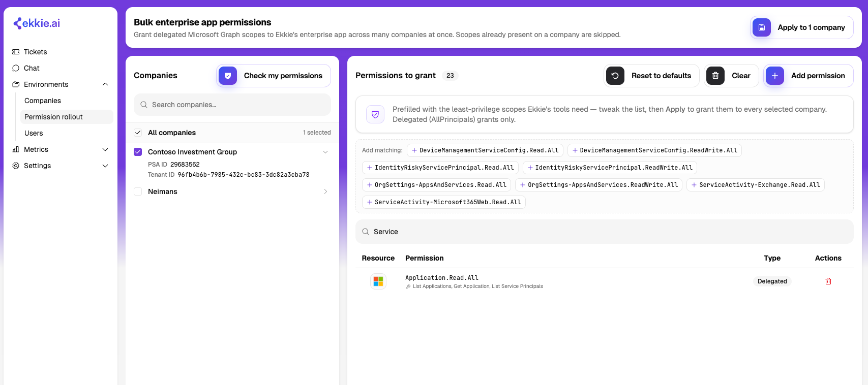Click the Environments folder icon

[16, 84]
